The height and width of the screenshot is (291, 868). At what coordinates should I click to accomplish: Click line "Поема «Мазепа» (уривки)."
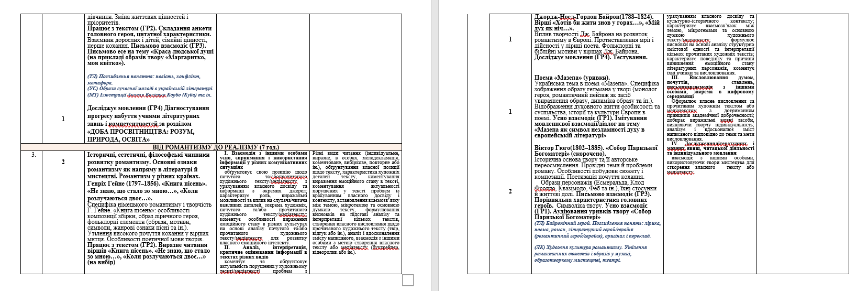[572, 78]
